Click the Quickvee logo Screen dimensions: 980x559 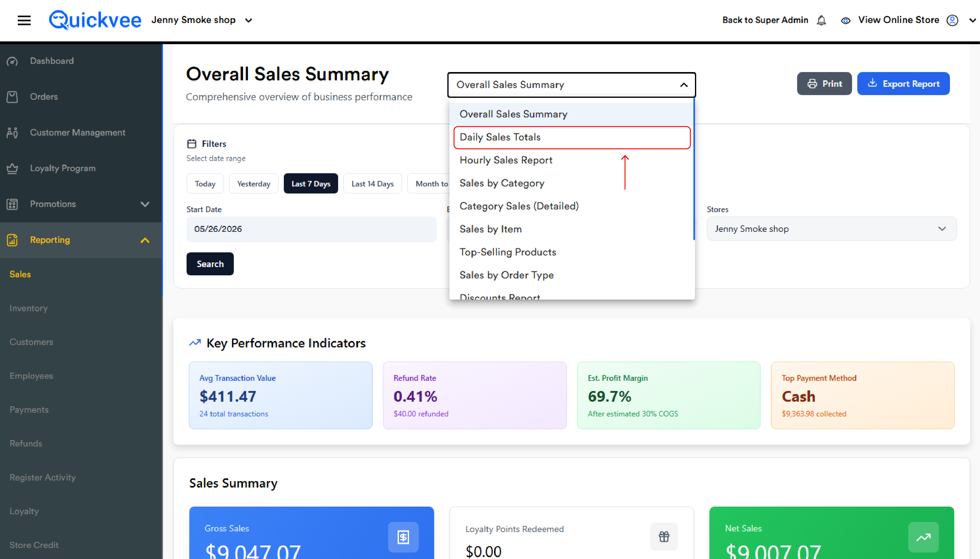click(95, 20)
